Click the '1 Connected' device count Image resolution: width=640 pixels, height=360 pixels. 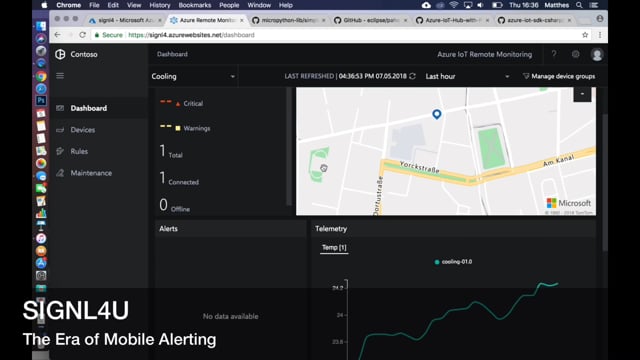tap(179, 178)
